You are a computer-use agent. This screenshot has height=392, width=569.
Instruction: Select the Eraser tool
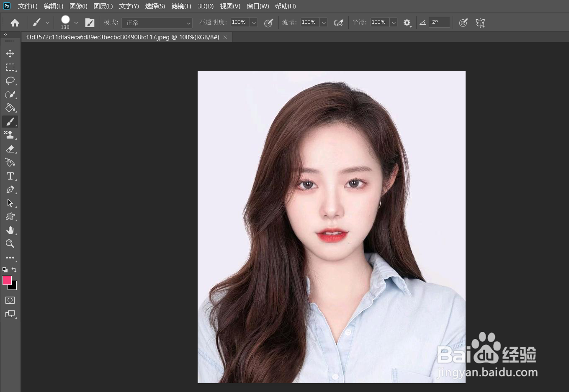point(10,149)
